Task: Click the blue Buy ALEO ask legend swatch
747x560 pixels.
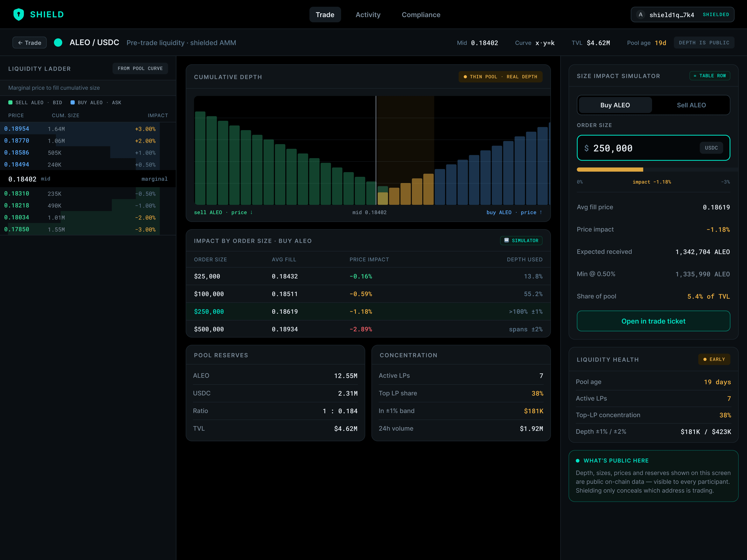Action: coord(73,102)
